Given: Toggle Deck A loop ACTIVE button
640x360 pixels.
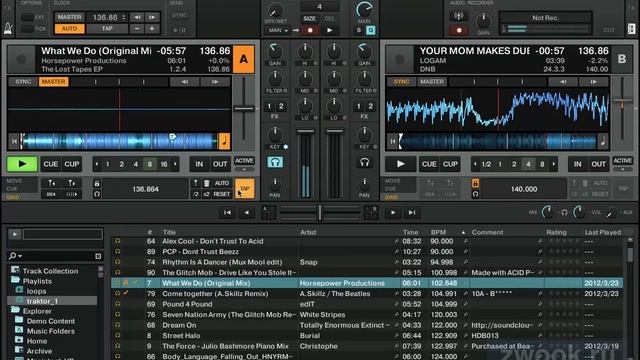Looking at the screenshot, I should [x=244, y=160].
